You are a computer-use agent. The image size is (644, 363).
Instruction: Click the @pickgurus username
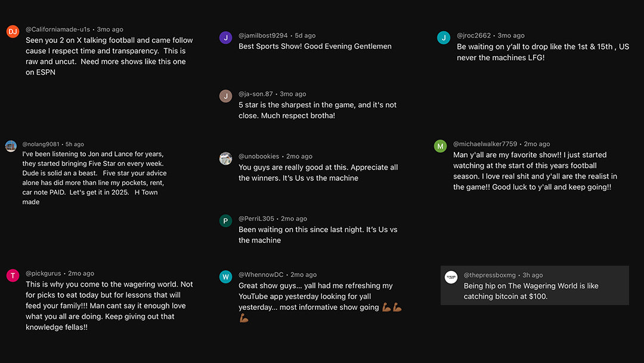44,273
